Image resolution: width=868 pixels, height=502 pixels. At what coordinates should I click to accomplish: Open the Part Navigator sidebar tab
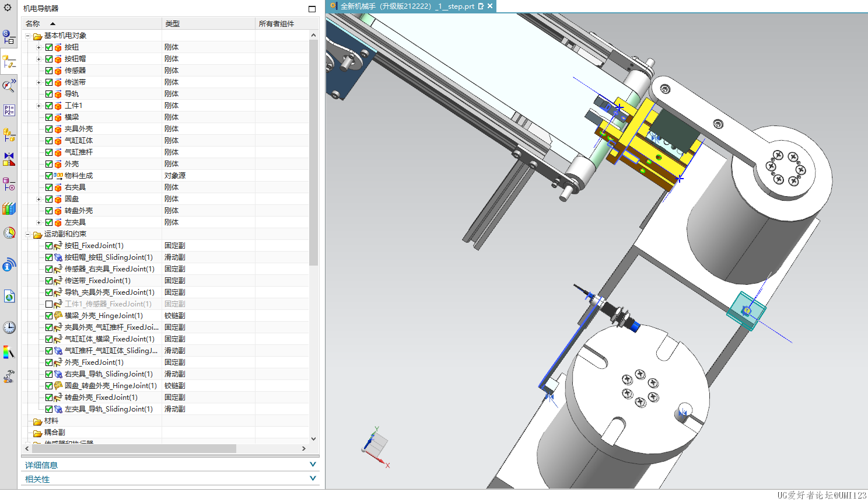click(9, 184)
